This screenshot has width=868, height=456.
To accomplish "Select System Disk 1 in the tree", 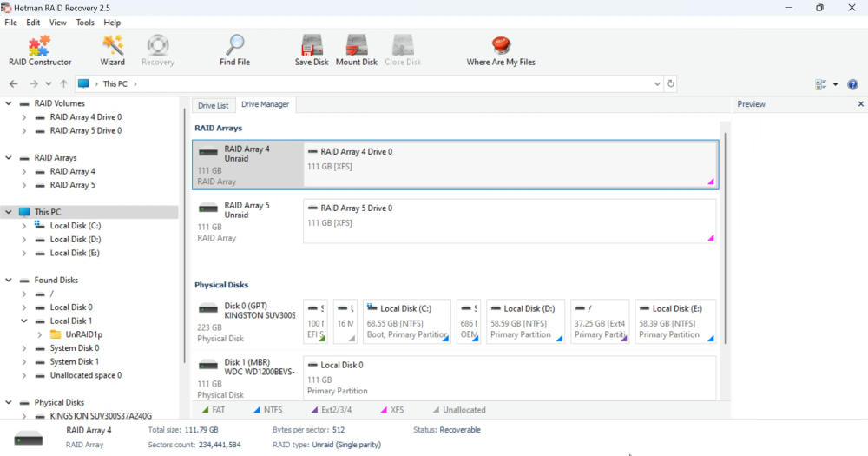I will pyautogui.click(x=74, y=362).
